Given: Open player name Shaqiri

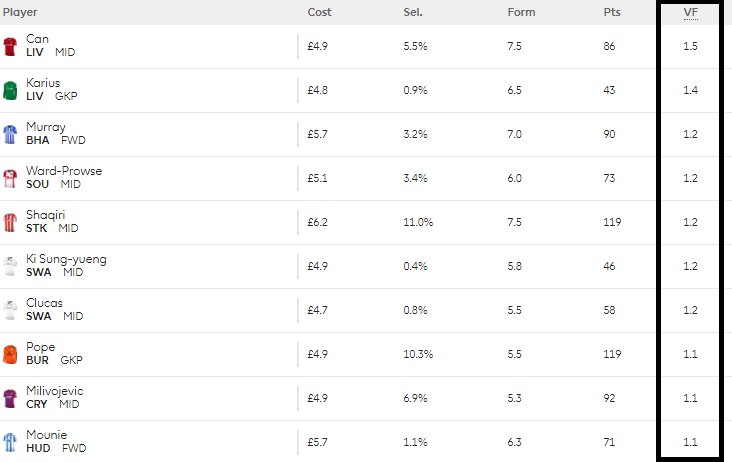Looking at the screenshot, I should [45, 215].
